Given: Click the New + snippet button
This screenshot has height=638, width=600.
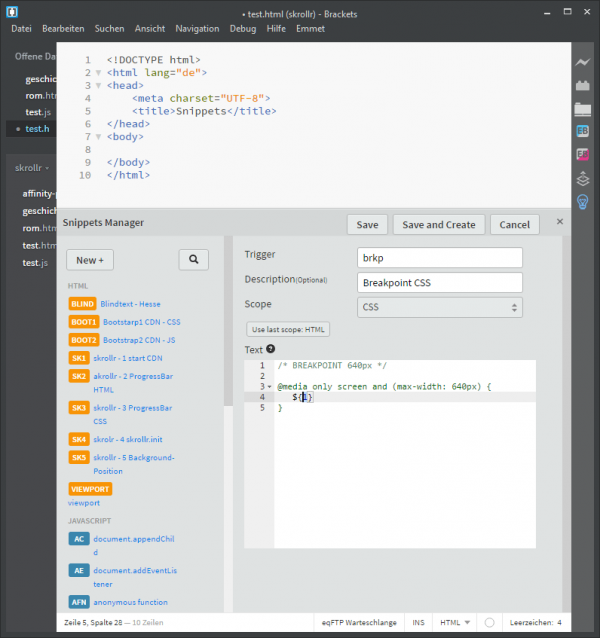Looking at the screenshot, I should pos(90,260).
